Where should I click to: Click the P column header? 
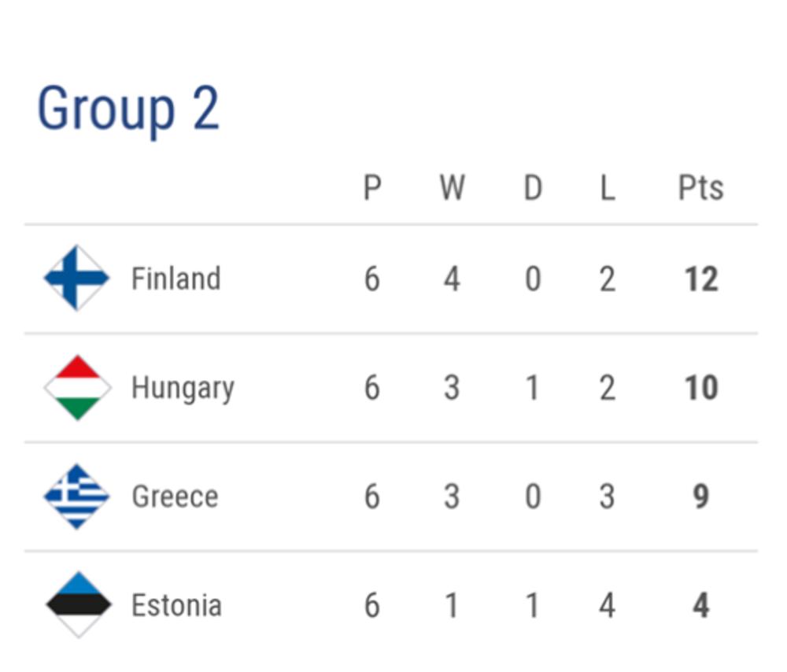(x=372, y=188)
